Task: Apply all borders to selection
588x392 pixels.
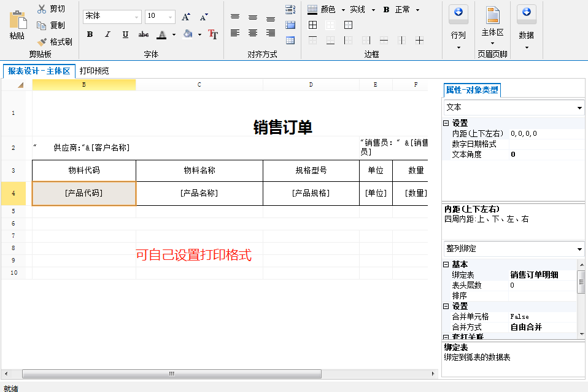Action: [x=313, y=25]
